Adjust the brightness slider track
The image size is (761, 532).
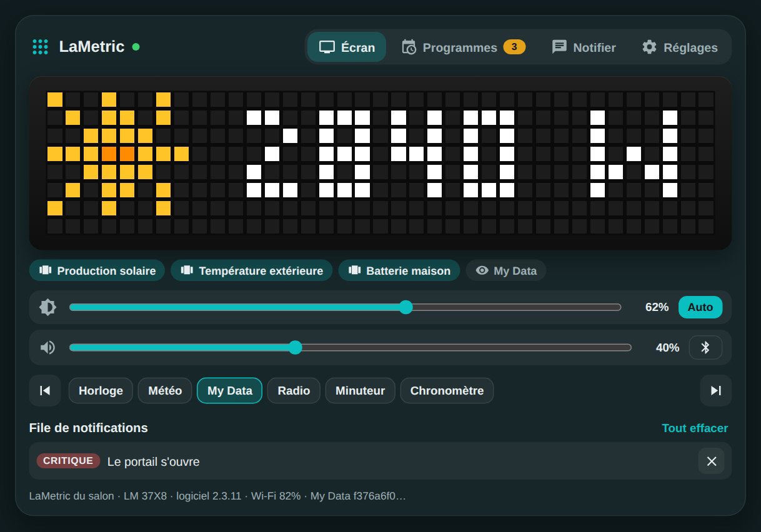pos(345,307)
